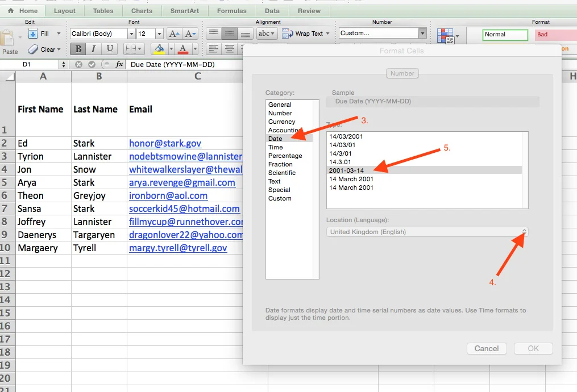Apply the yellow fill color bucket
Screen dimensions: 577x392
159,49
